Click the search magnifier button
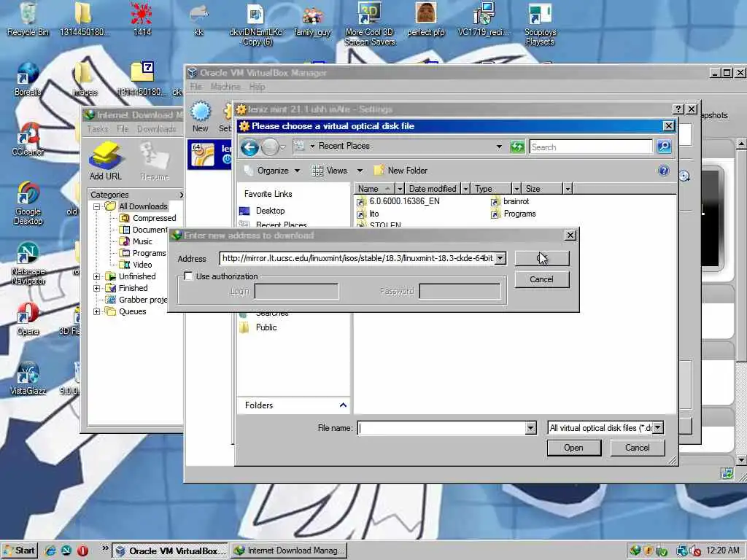 pyautogui.click(x=664, y=147)
